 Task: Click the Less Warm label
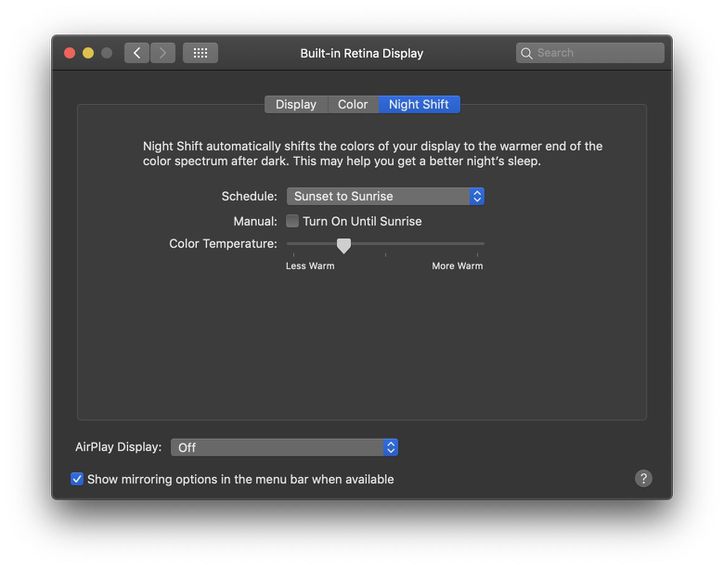tap(310, 266)
